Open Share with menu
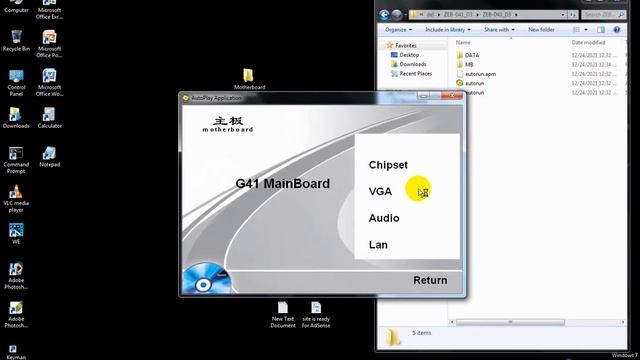640x360 pixels. tap(499, 30)
